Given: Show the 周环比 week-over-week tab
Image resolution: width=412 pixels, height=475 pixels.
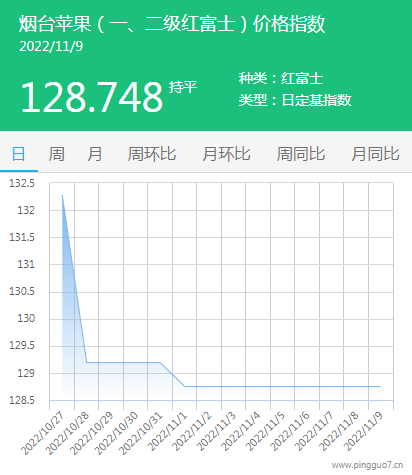Looking at the screenshot, I should click(x=152, y=154).
